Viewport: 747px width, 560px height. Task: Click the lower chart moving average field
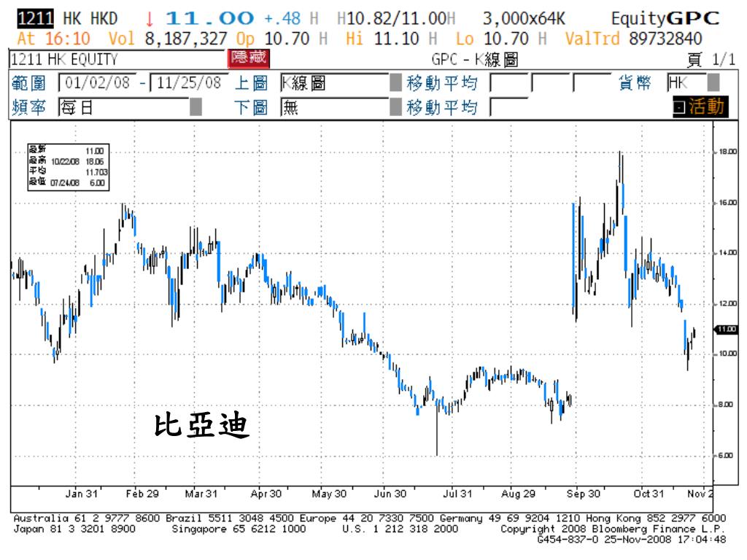508,107
